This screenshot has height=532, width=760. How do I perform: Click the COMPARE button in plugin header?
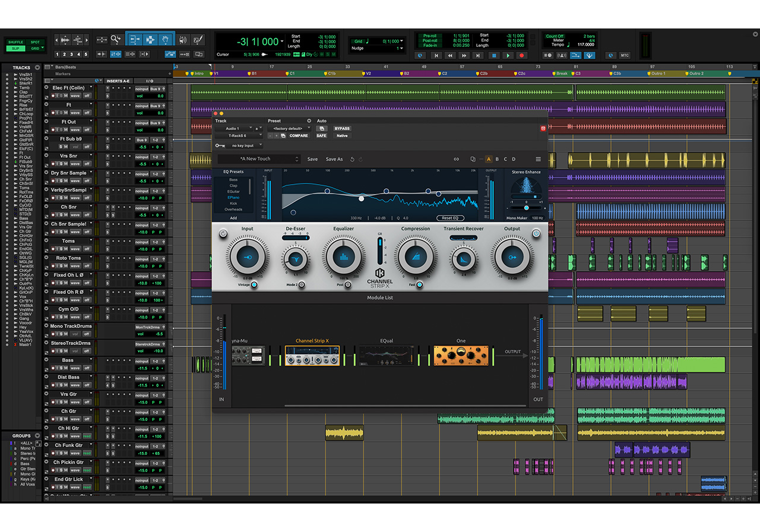299,135
